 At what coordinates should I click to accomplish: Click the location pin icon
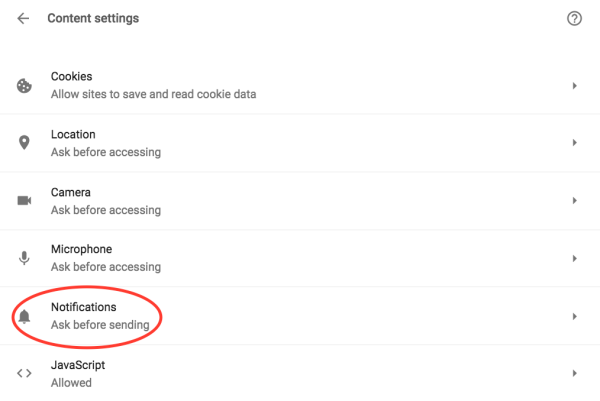24,143
